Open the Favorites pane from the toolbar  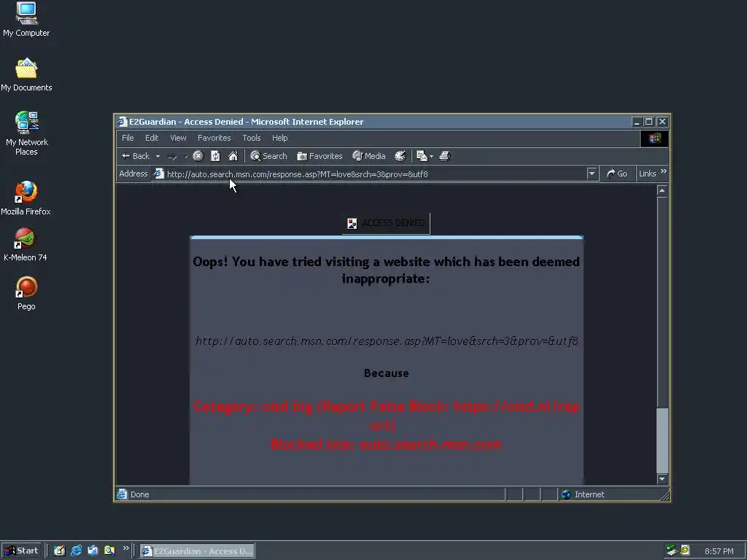click(x=320, y=156)
